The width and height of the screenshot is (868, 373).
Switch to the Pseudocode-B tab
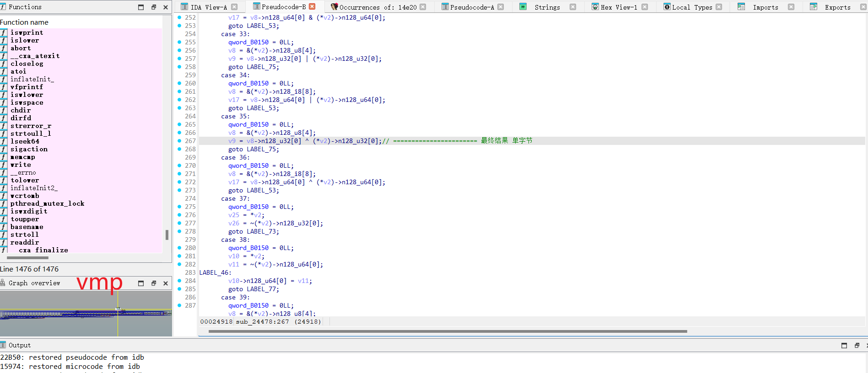[284, 7]
